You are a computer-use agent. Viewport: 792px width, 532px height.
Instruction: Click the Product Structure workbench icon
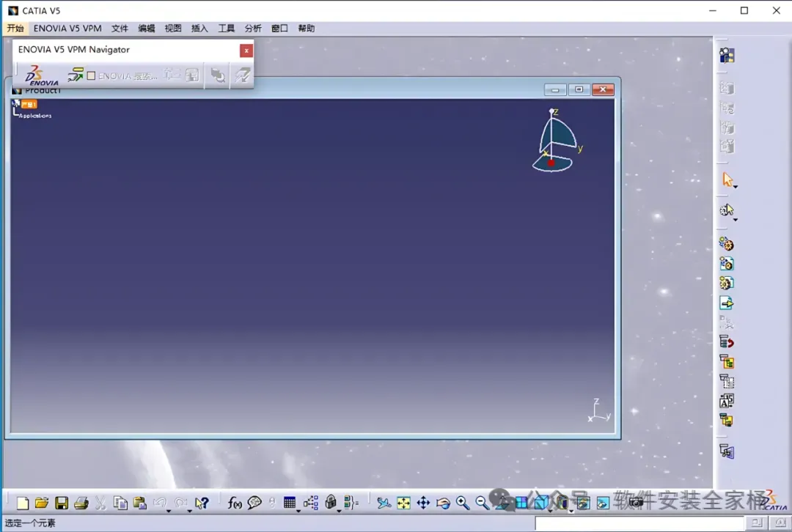727,55
